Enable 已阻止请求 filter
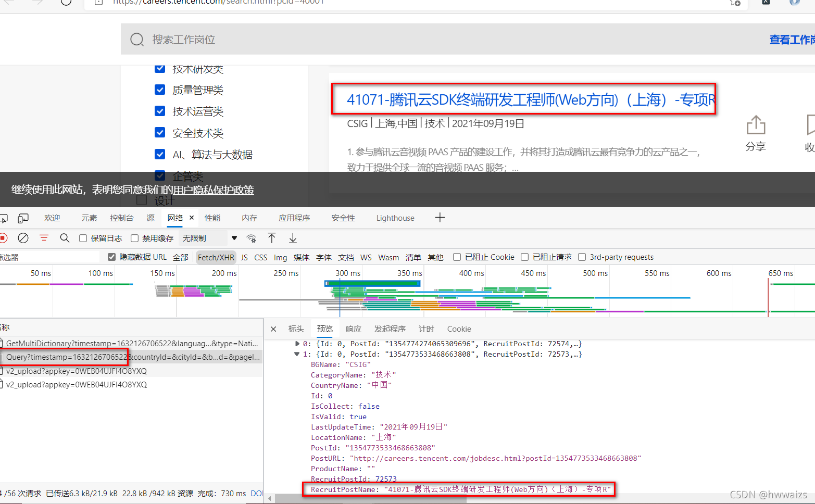 [525, 257]
